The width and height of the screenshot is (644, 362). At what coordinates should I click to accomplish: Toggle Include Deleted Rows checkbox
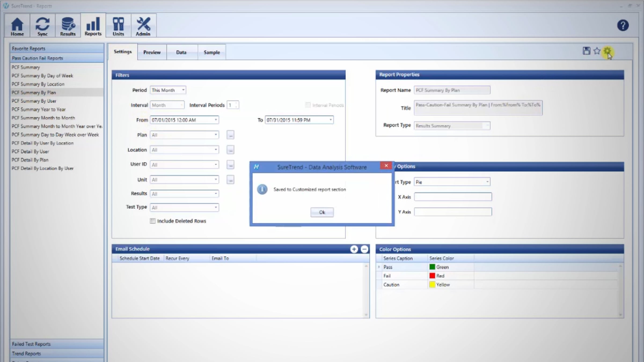153,221
